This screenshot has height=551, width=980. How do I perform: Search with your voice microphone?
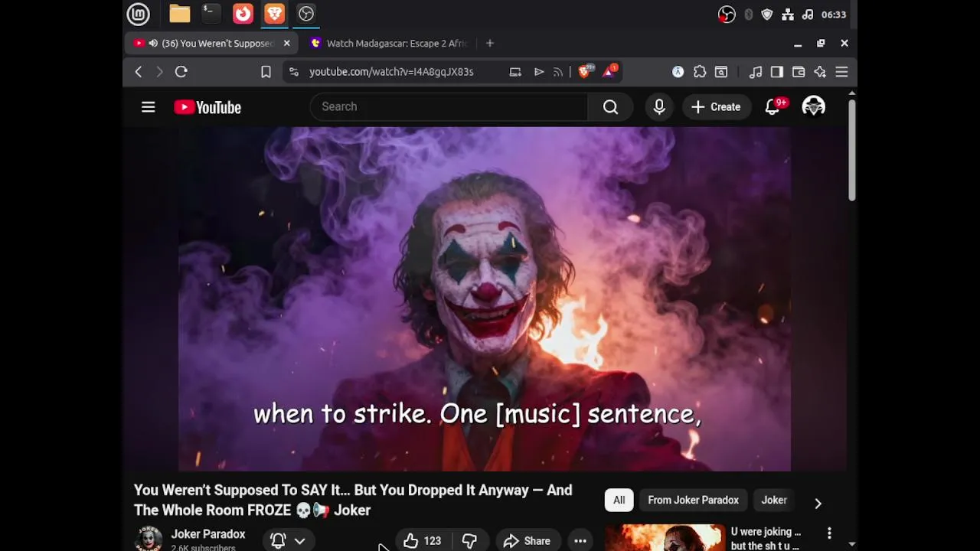pos(659,107)
